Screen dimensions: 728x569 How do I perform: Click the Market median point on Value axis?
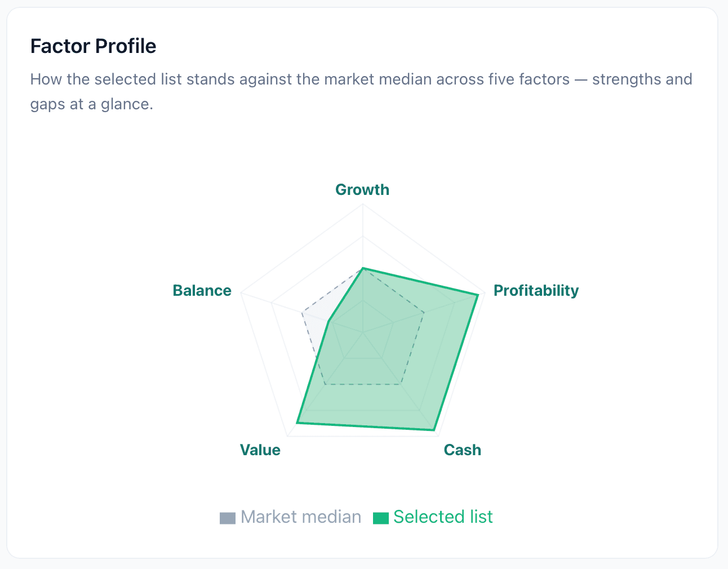[x=325, y=384]
